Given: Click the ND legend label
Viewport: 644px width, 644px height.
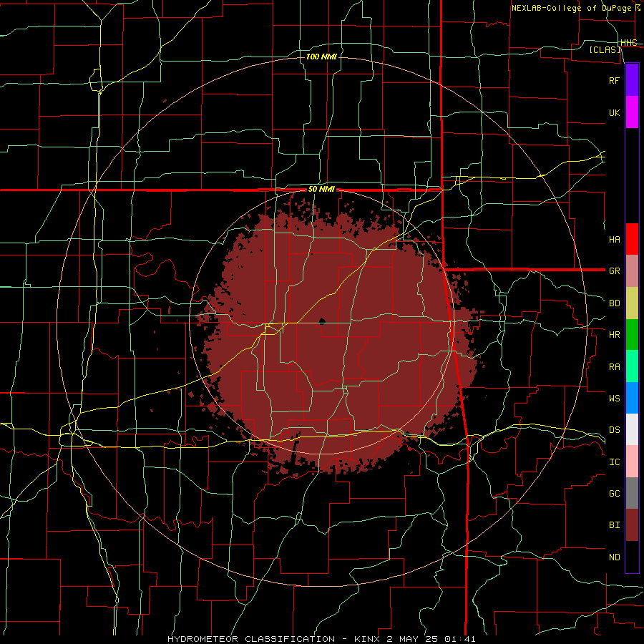Looking at the screenshot, I should 614,557.
